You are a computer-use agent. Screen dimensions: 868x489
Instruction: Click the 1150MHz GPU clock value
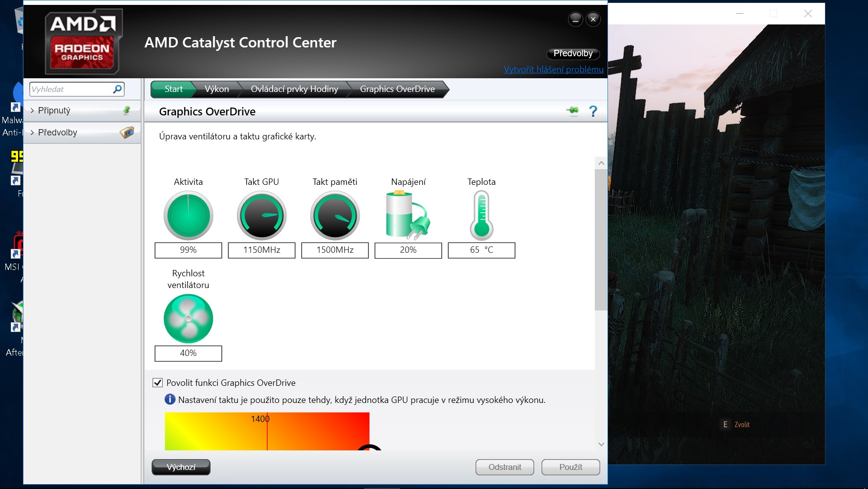pos(261,250)
